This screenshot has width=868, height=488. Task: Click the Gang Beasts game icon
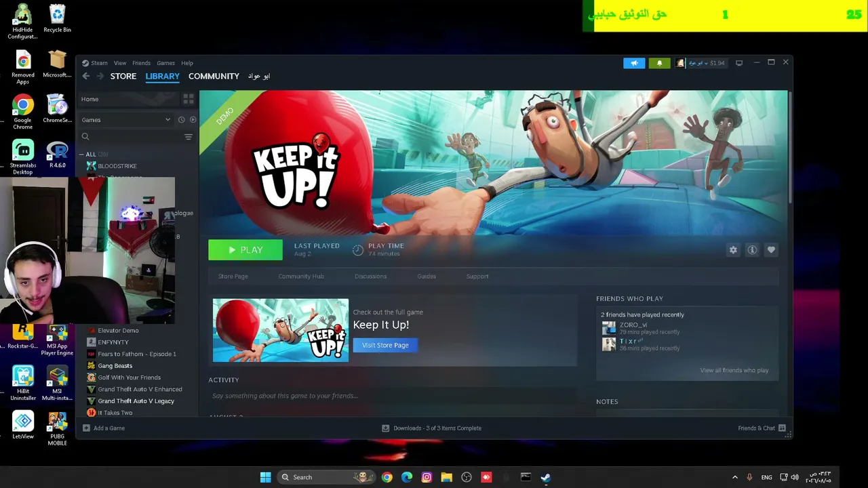(92, 366)
